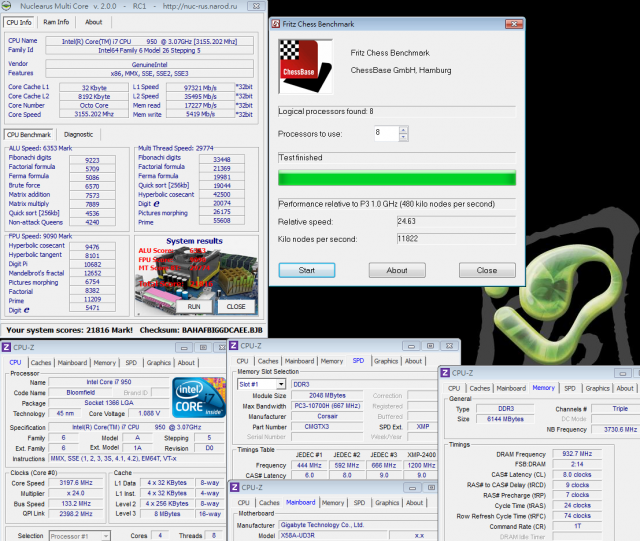Click the Code Name value Bloomfield
The height and width of the screenshot is (541, 640).
pos(81,392)
